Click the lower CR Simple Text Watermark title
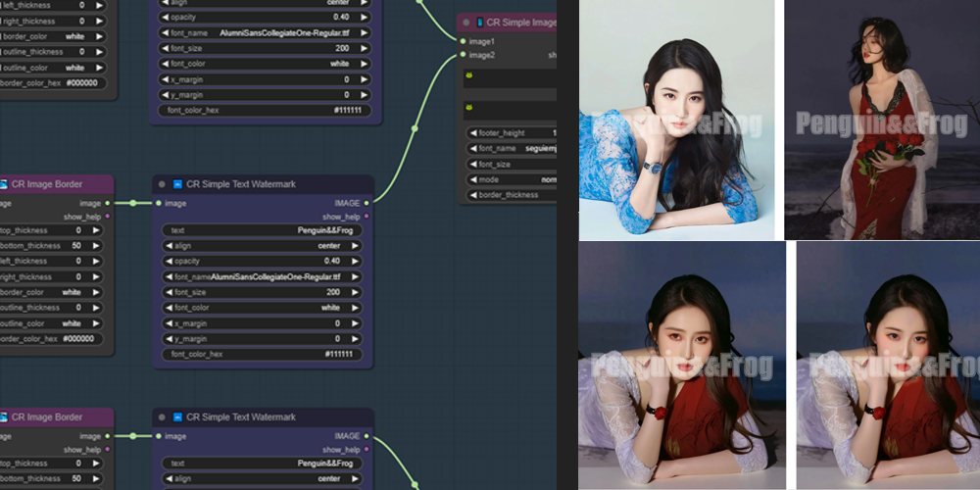980x490 pixels. click(x=241, y=416)
